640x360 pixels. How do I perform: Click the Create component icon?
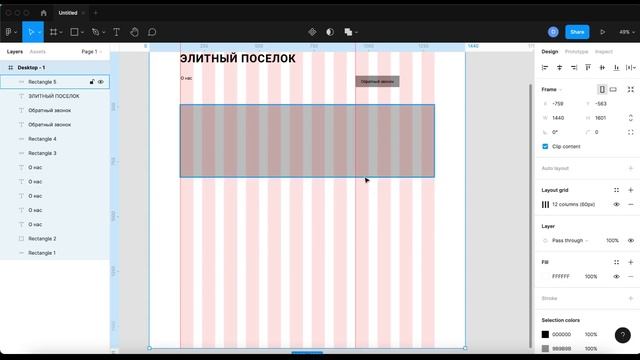coord(312,32)
